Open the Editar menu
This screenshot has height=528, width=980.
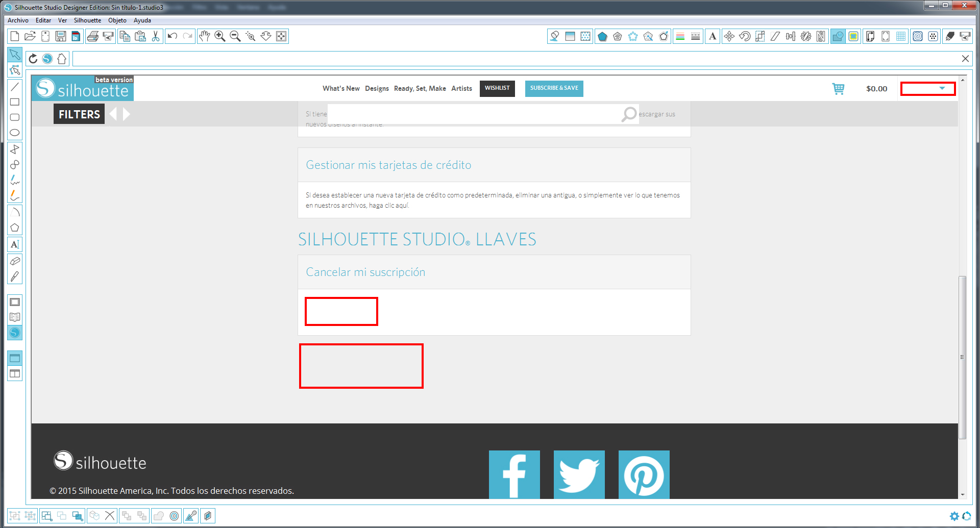tap(43, 20)
